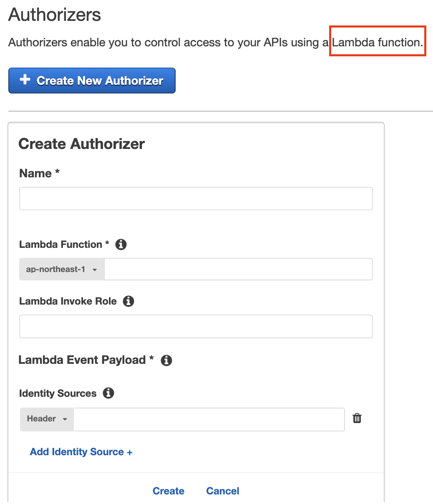The height and width of the screenshot is (504, 433).
Task: Click the Add Identity Source + link
Action: 81,452
